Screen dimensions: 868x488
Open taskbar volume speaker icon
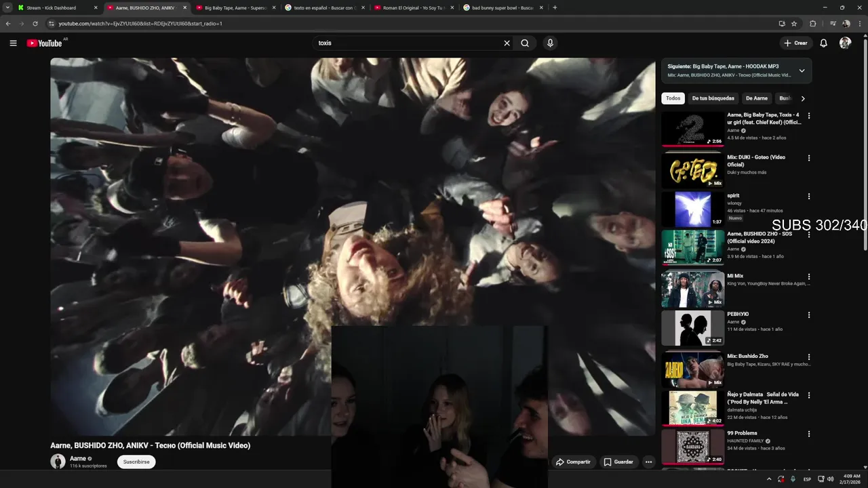[831, 479]
